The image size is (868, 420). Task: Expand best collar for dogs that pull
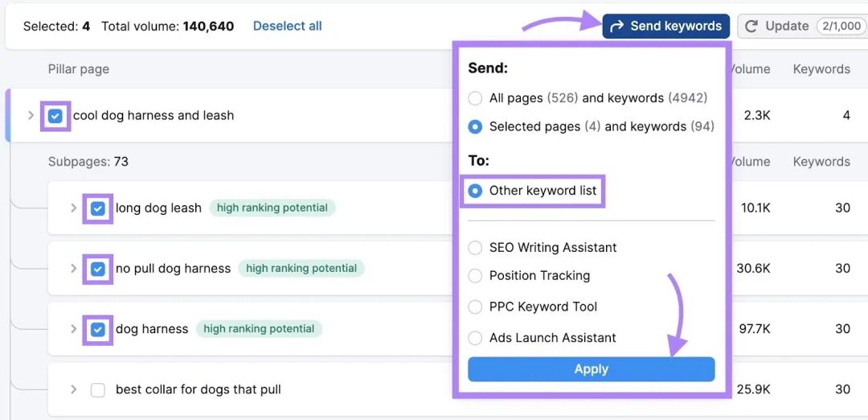(x=74, y=389)
